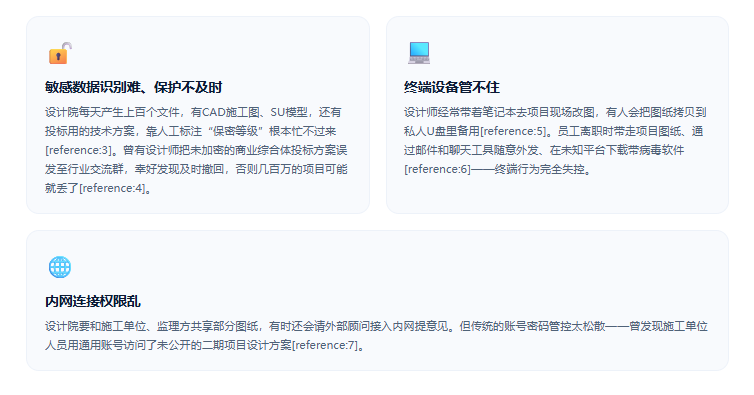Click the globe network icon

[60, 267]
